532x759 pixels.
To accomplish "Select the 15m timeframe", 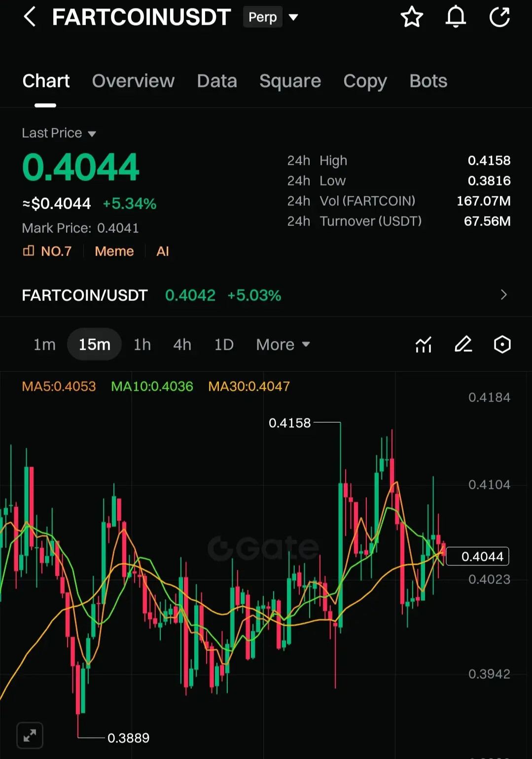I will [94, 344].
